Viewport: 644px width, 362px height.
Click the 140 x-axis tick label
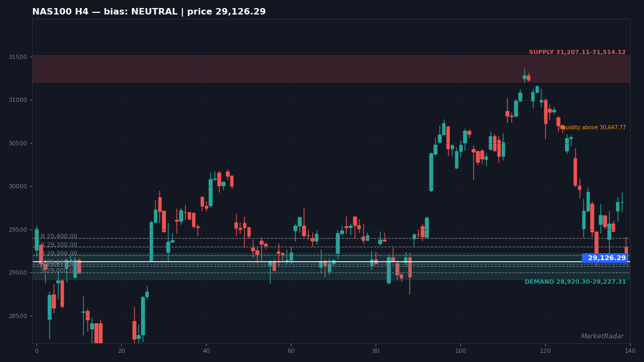pyautogui.click(x=630, y=351)
